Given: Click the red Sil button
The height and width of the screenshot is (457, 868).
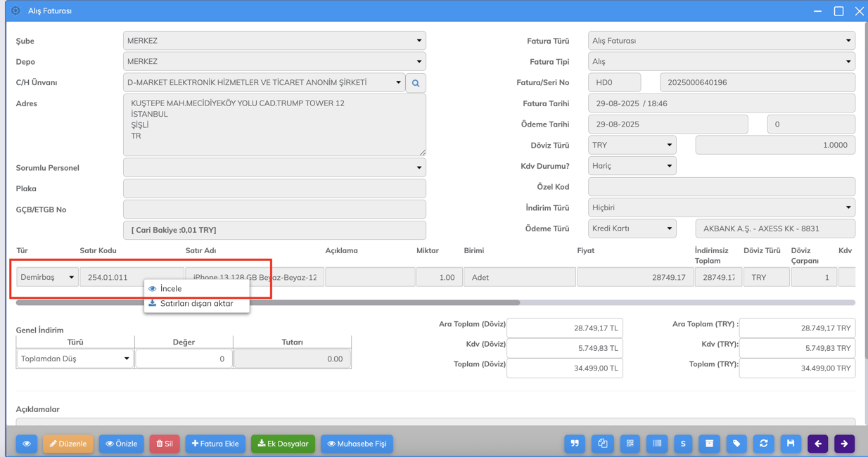Looking at the screenshot, I should pos(165,444).
